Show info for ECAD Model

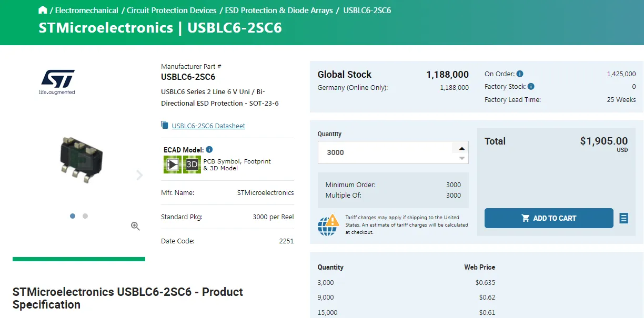click(209, 150)
